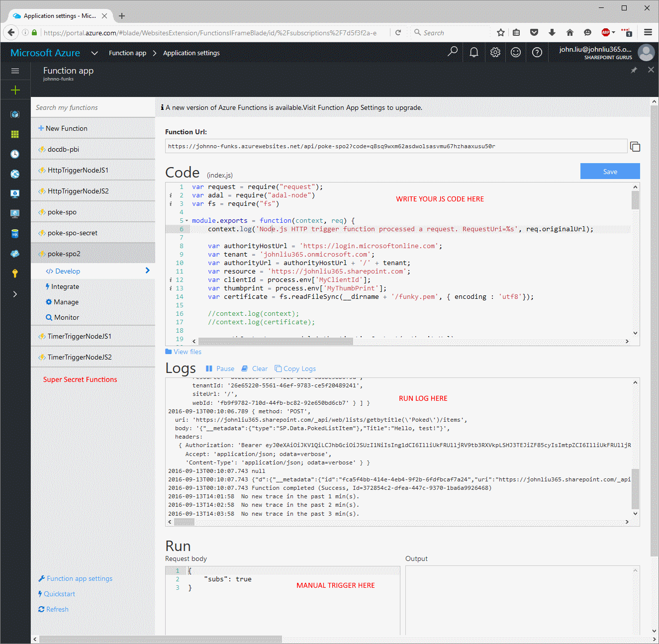The width and height of the screenshot is (659, 644).
Task: Collapse the sidebar with the hamburger icon
Action: tap(15, 71)
